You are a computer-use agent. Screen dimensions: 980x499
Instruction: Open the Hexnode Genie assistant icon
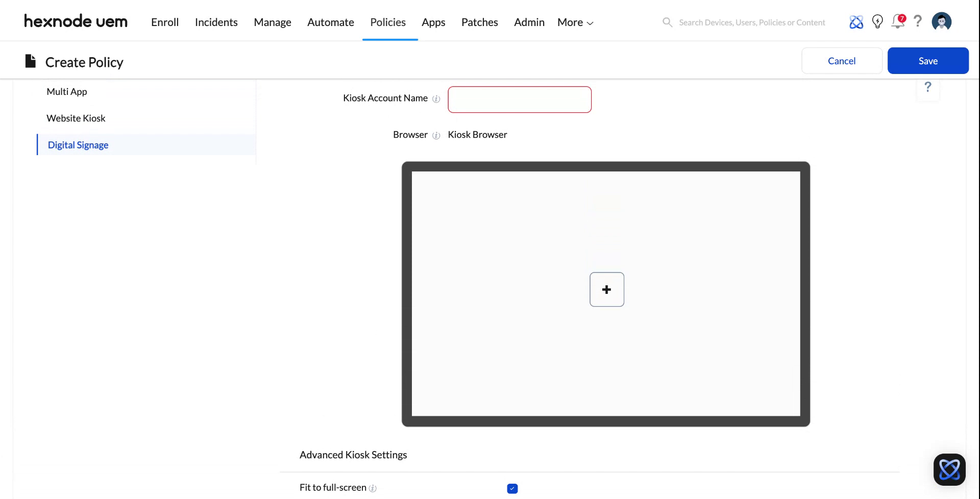click(x=856, y=22)
